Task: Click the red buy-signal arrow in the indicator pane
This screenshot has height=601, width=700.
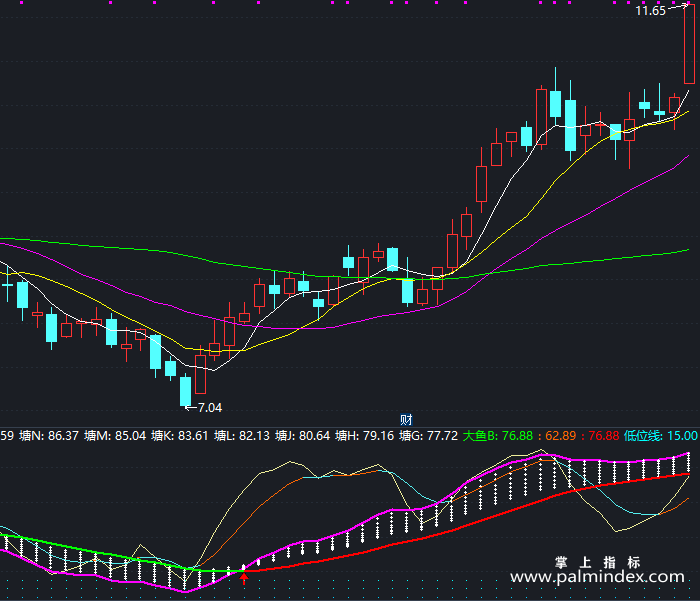Action: pos(244,579)
